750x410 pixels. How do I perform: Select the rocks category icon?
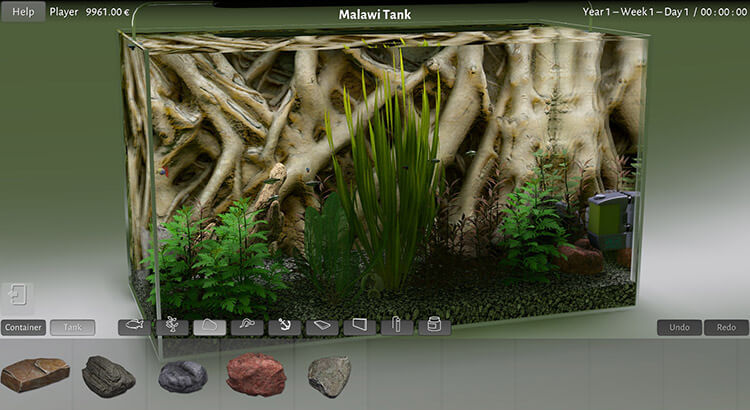[x=209, y=326]
